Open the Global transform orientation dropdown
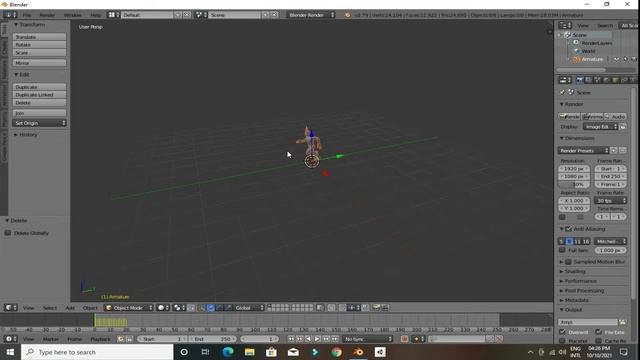The height and width of the screenshot is (360, 640). coord(249,308)
